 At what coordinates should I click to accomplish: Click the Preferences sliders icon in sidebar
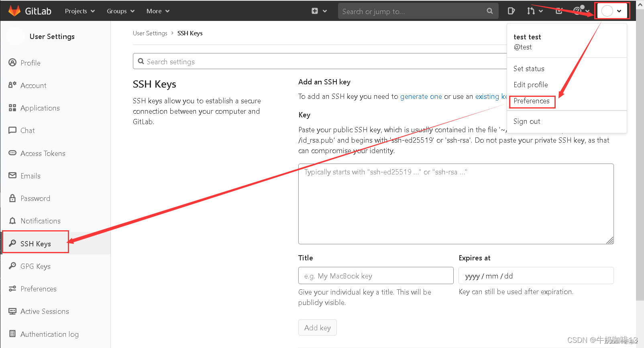12,289
